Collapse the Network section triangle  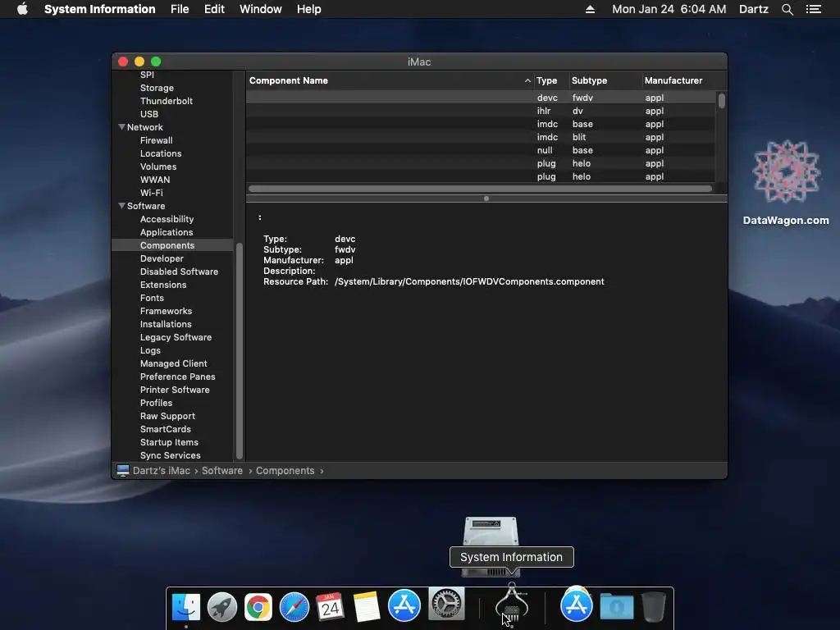(x=121, y=127)
